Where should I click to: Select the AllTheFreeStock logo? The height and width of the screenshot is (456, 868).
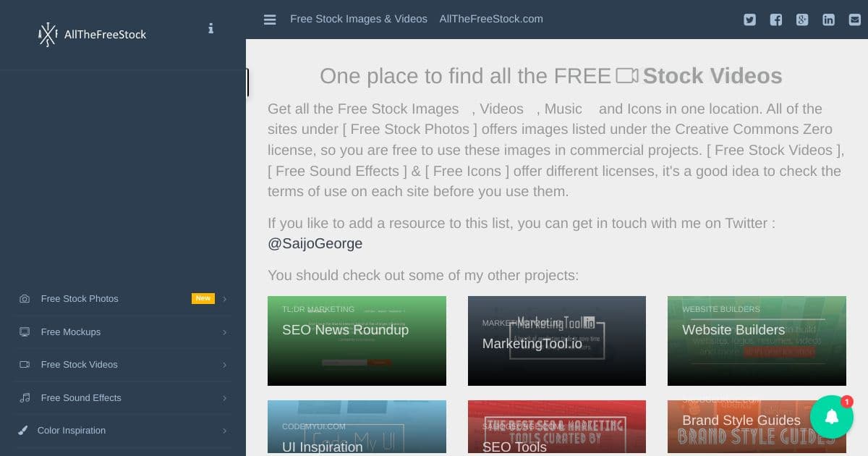pyautogui.click(x=93, y=34)
